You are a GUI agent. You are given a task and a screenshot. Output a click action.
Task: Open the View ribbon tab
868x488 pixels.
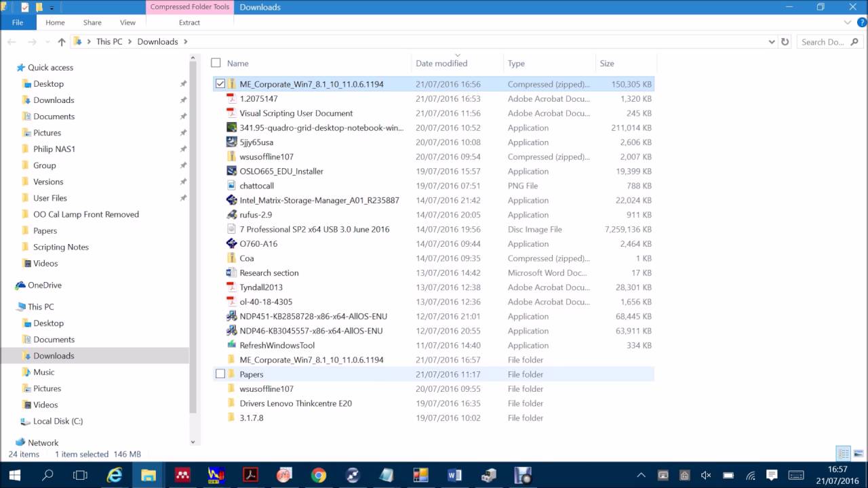click(127, 22)
